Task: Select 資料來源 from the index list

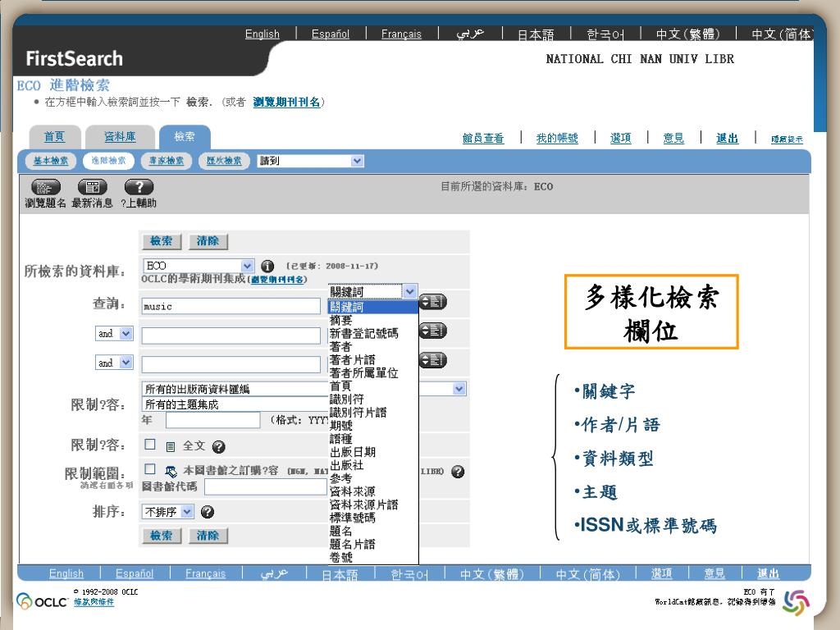Action: pyautogui.click(x=373, y=491)
